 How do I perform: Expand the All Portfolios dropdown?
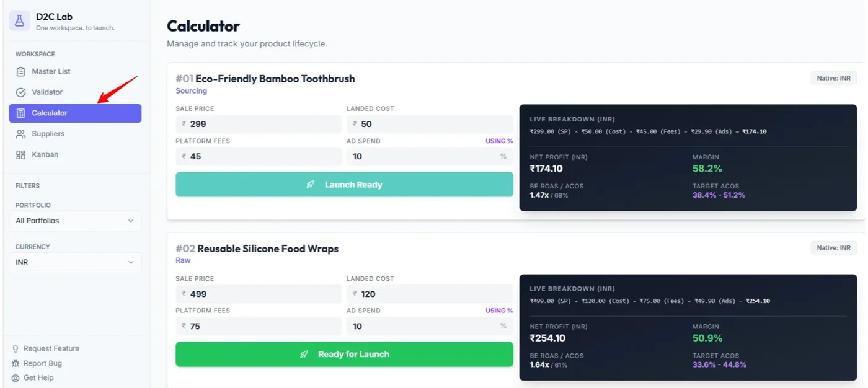[x=75, y=221]
